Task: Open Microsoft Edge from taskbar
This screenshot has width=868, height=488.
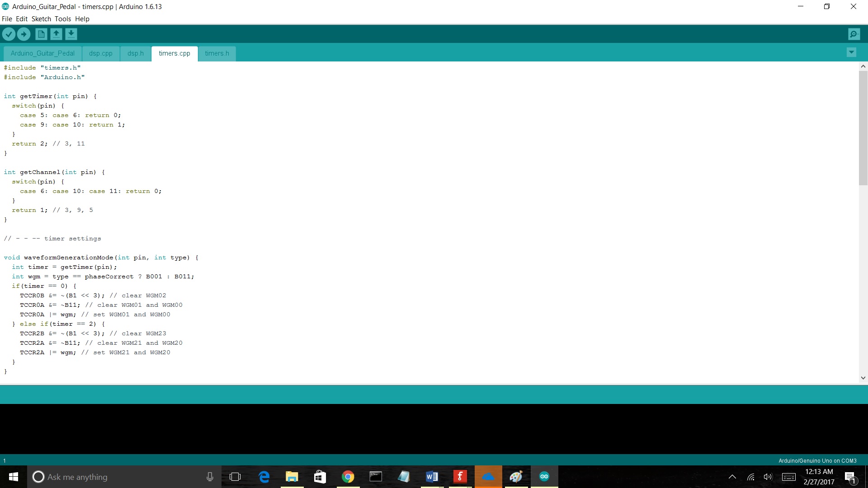Action: [264, 477]
